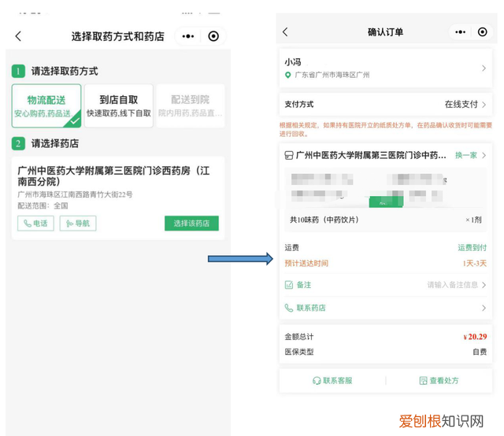The height and width of the screenshot is (436, 504).
Task: Expand recipient 小冯 address chevron
Action: point(484,68)
